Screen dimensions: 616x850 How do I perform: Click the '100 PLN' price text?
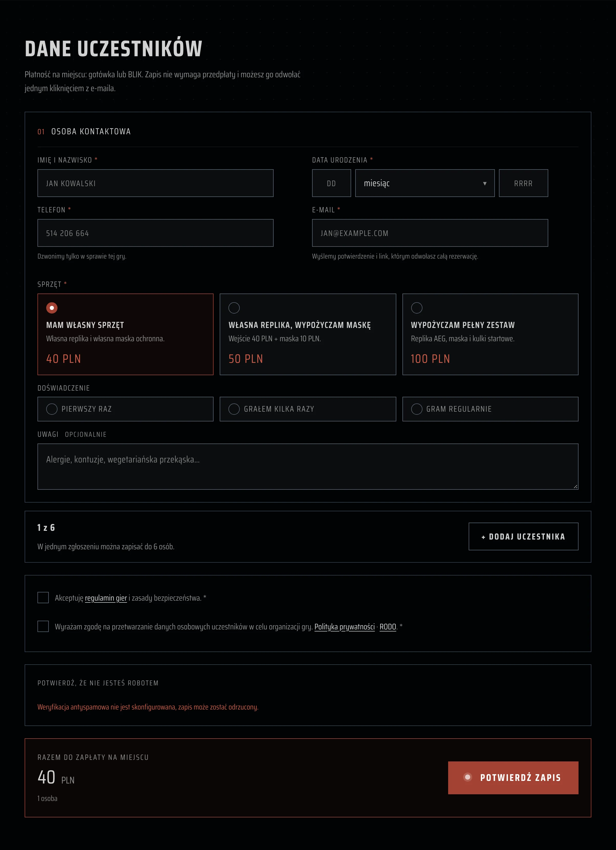click(430, 359)
